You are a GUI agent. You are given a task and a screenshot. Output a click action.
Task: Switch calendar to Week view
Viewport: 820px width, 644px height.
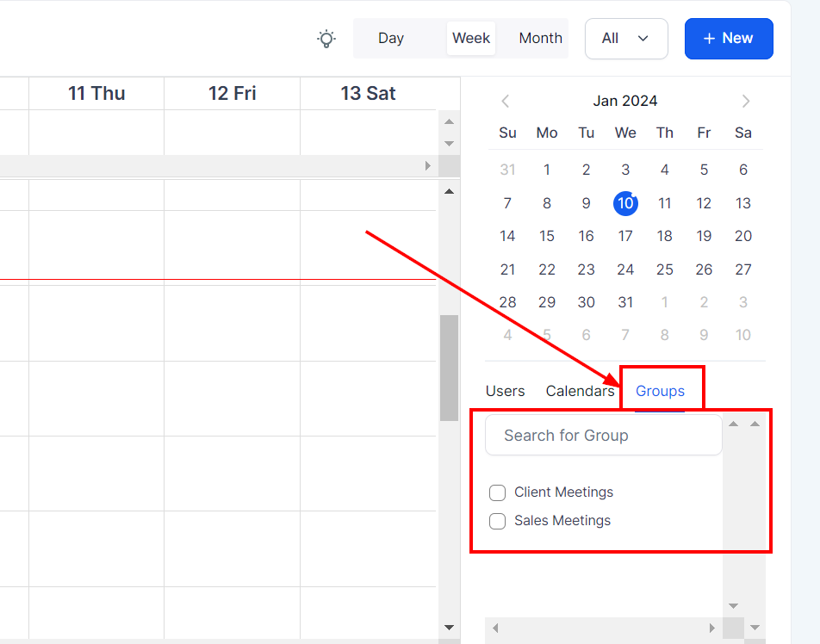point(471,38)
